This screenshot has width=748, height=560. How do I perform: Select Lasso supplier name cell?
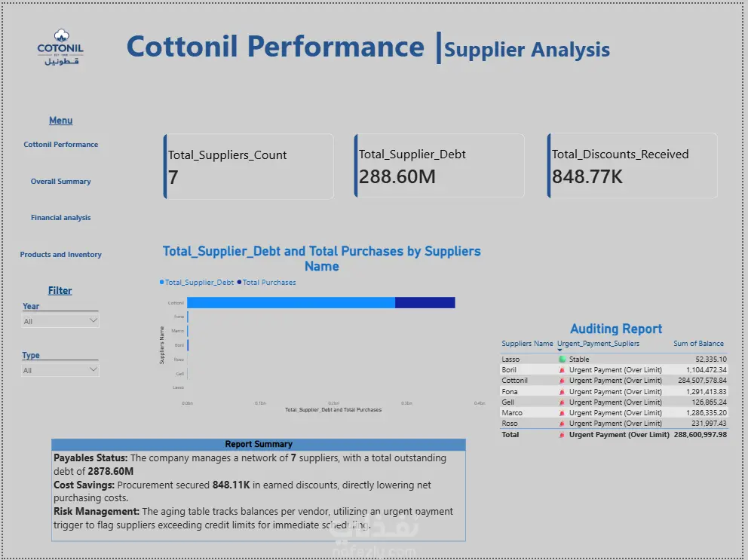pyautogui.click(x=510, y=360)
